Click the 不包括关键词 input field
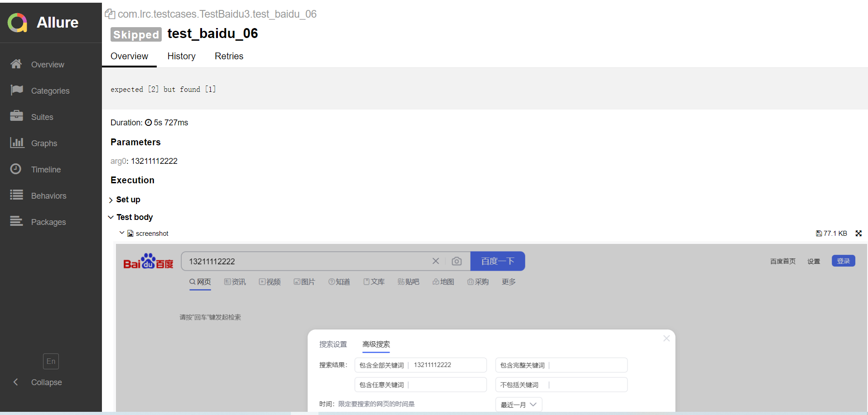 pyautogui.click(x=561, y=385)
